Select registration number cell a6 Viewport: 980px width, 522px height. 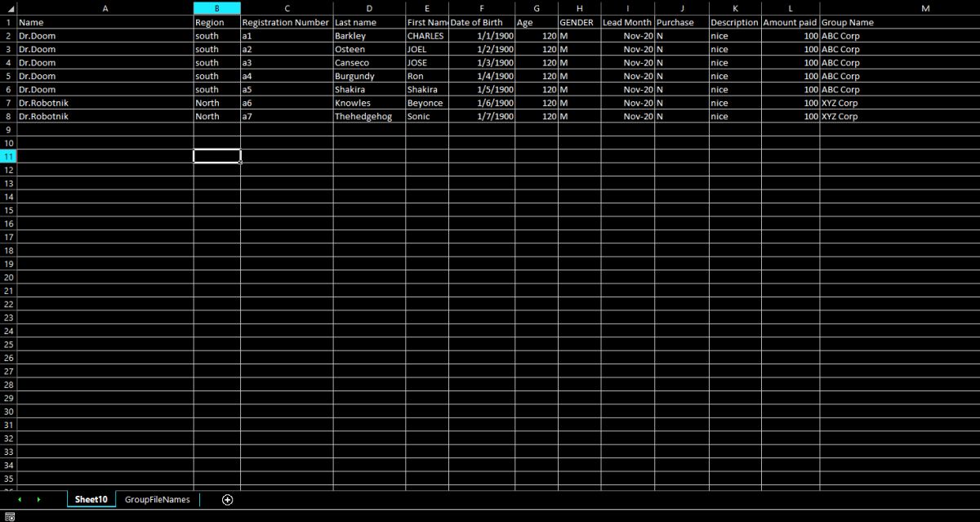[x=287, y=103]
